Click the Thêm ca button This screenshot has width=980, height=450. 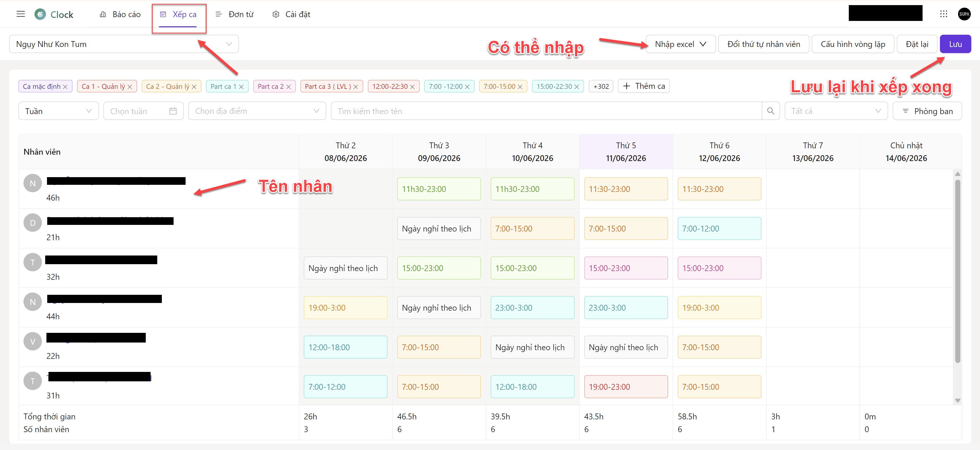(x=644, y=86)
